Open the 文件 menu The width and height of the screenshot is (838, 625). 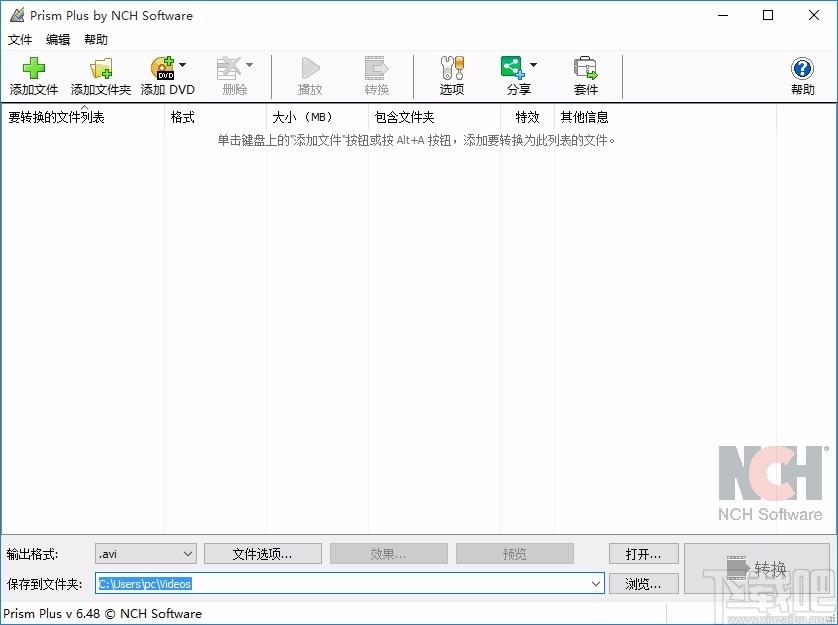tap(20, 40)
